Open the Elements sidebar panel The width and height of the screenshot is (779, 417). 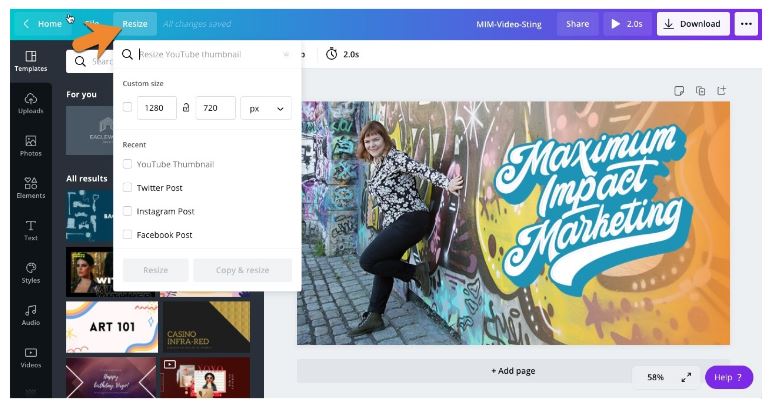[30, 188]
